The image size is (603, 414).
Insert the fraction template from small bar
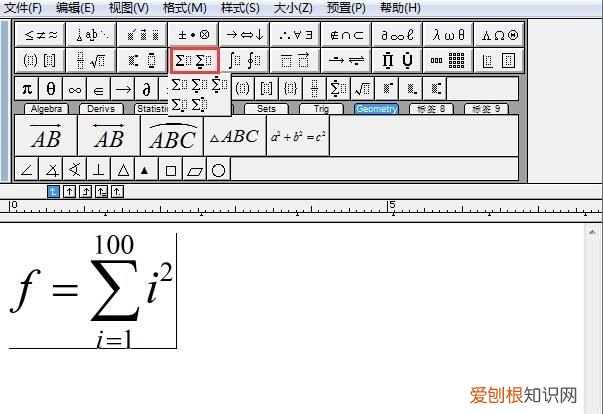point(315,89)
